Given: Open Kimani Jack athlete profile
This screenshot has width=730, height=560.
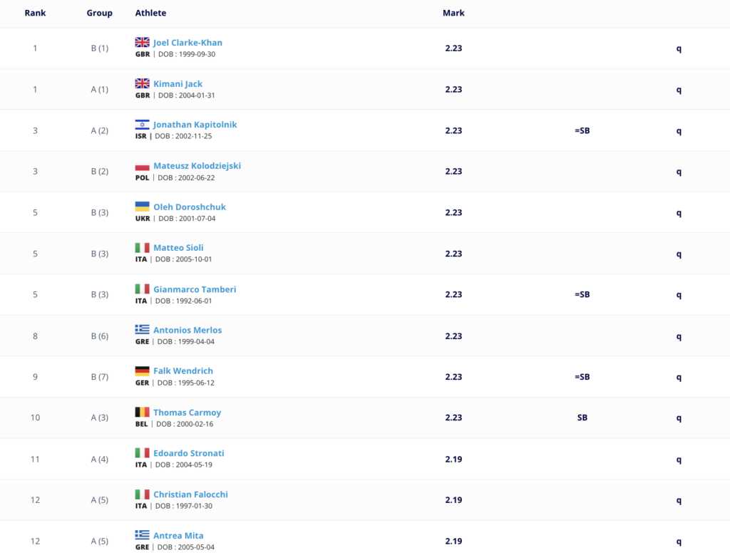Looking at the screenshot, I should [x=178, y=84].
